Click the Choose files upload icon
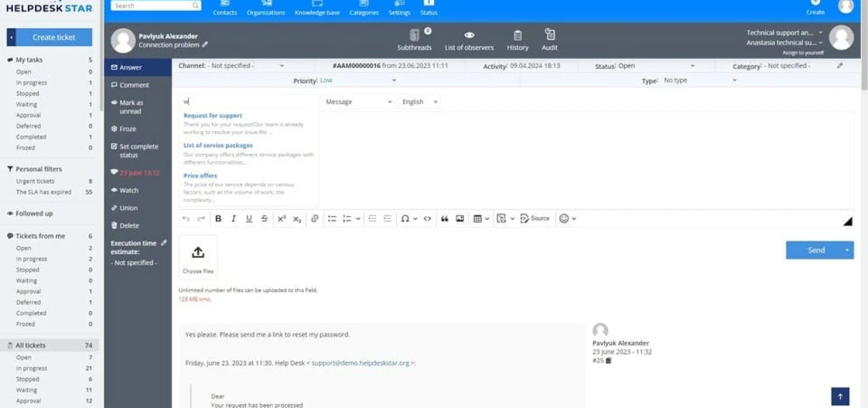 click(198, 253)
